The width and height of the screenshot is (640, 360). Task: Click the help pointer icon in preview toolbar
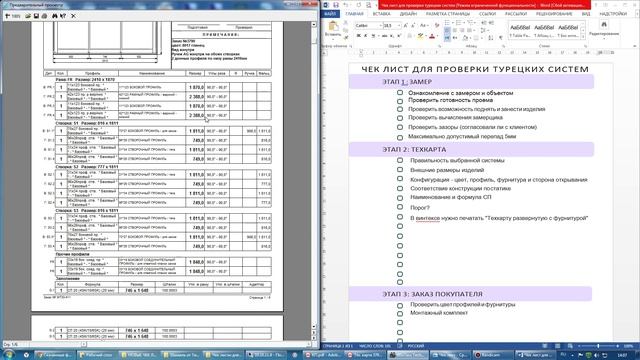tap(63, 16)
